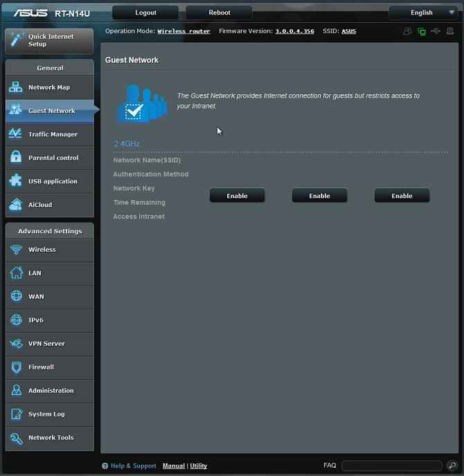This screenshot has height=476, width=464.
Task: Click the Access Intranet label
Action: coord(139,217)
